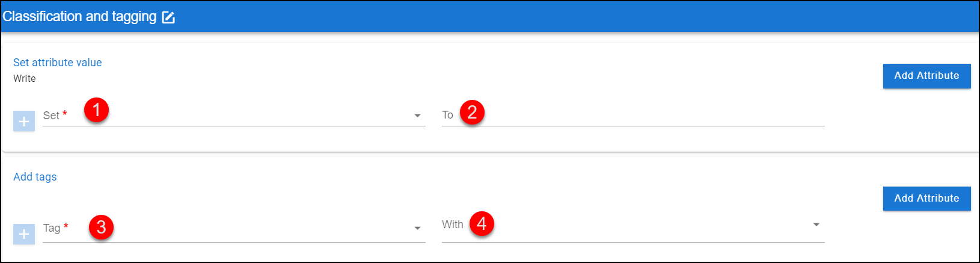Focus the To value input field
This screenshot has width=980, height=263.
tap(633, 115)
